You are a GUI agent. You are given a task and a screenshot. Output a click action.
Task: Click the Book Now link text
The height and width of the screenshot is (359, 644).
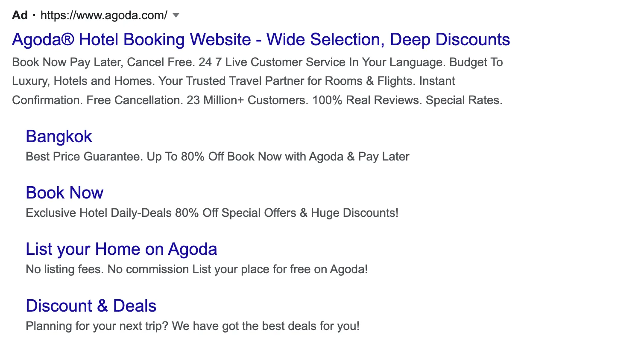(64, 193)
